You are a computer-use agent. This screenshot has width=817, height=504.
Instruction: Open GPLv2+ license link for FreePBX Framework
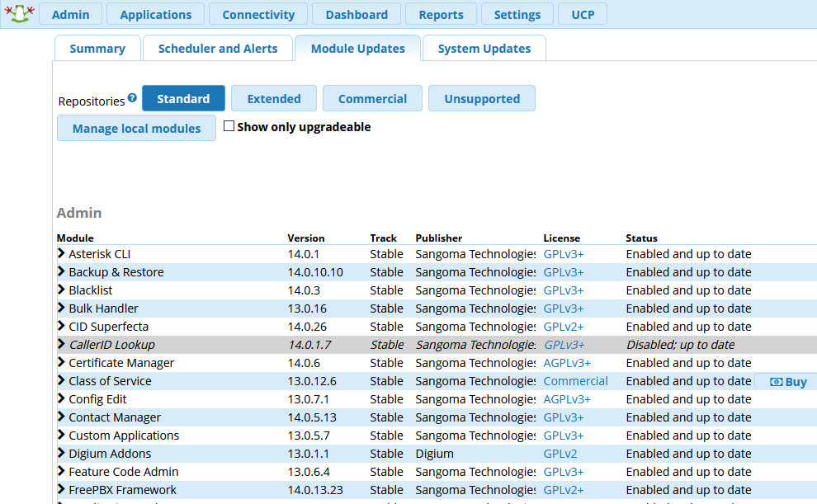coord(564,490)
